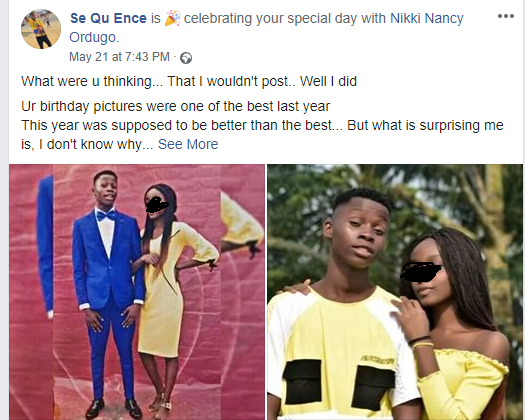Click the party popper celebration icon
Viewport: 525px width, 420px height.
pos(173,18)
